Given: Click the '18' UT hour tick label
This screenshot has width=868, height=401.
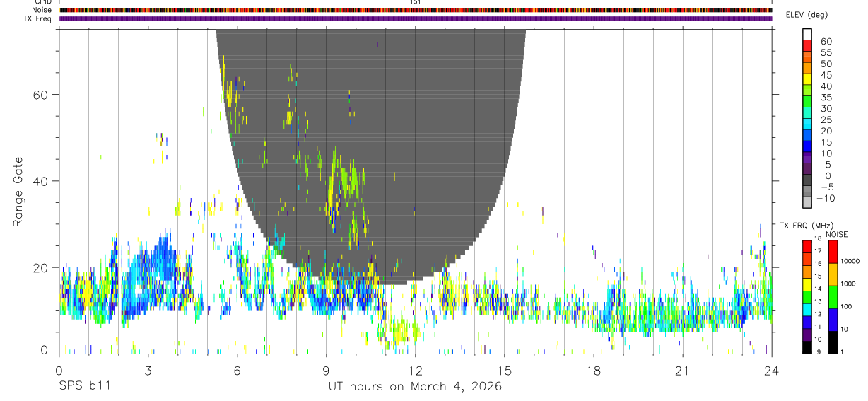Looking at the screenshot, I should click(x=593, y=371).
